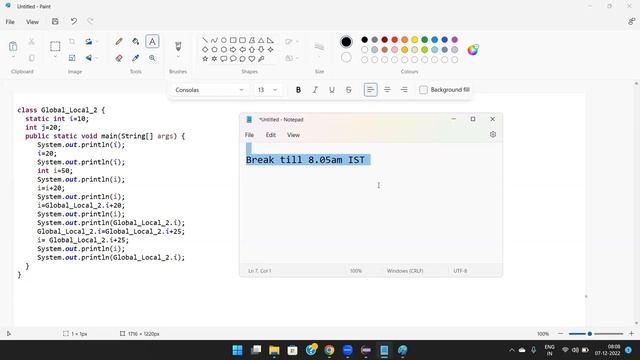Pick the Heart shape
Screen dimensions: 640x360
[x=252, y=59]
